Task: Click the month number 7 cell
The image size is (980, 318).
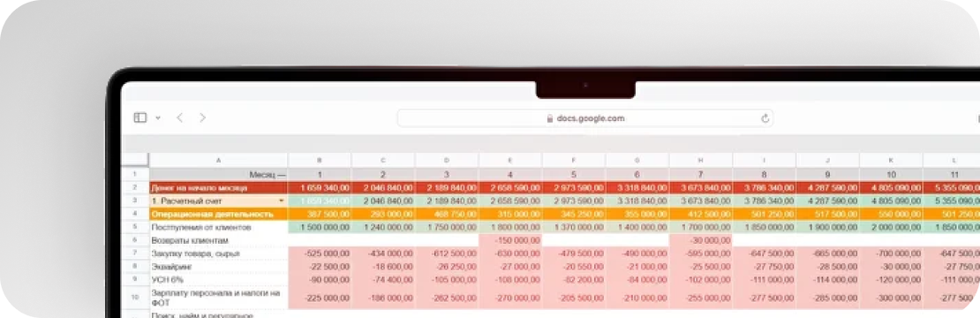Action: click(701, 174)
